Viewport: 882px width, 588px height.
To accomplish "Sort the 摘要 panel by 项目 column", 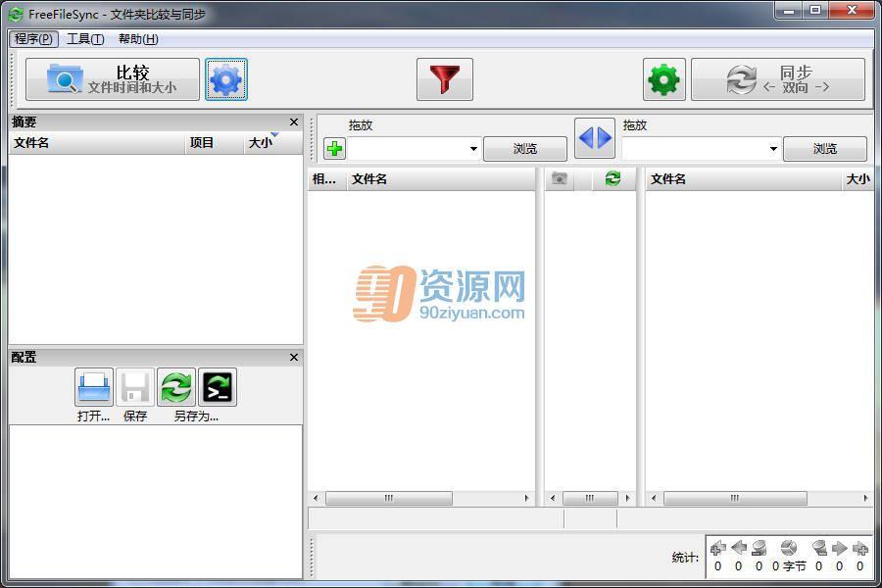I will (x=215, y=143).
